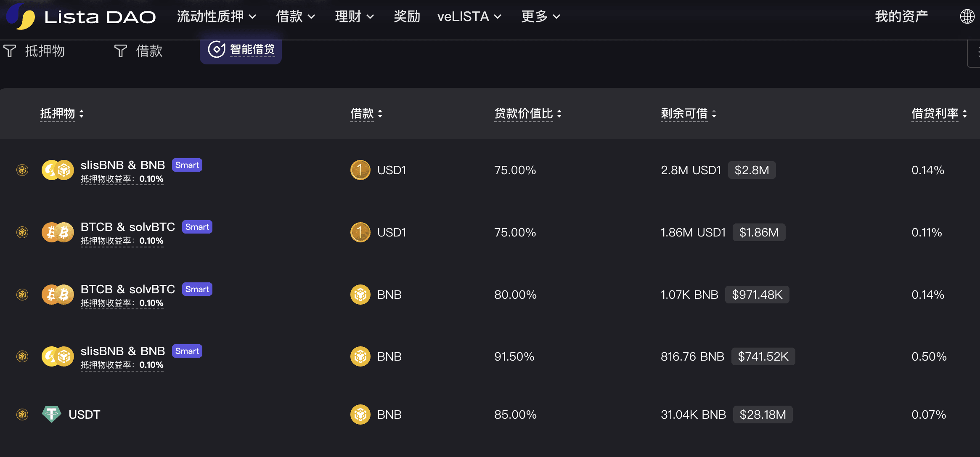
Task: Click BNB coin icon in USDT row
Action: tap(360, 414)
